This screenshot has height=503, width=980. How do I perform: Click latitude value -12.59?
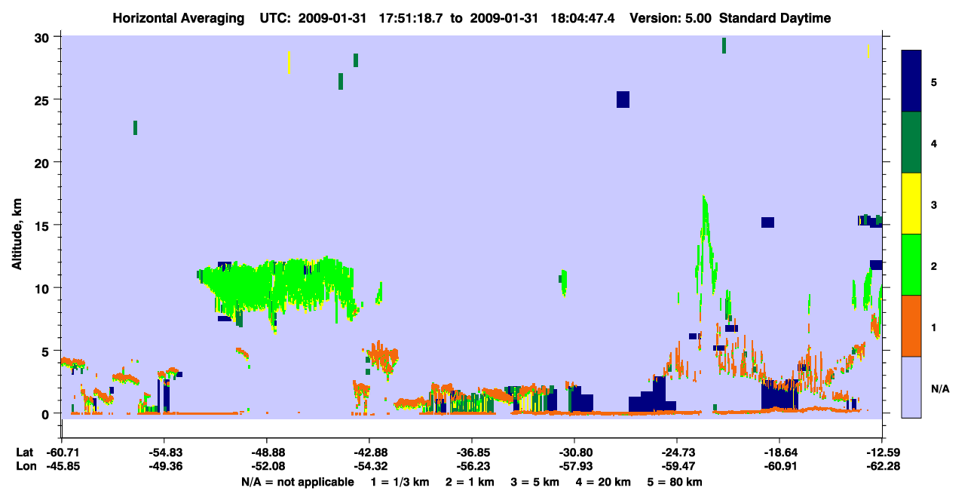pyautogui.click(x=882, y=452)
